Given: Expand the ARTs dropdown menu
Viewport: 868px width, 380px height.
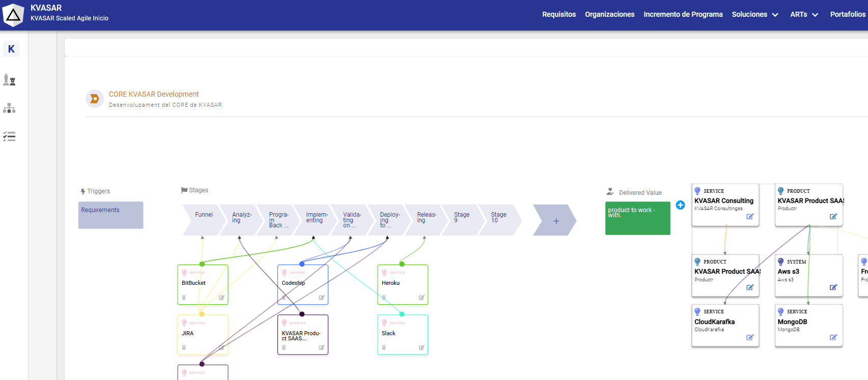Looking at the screenshot, I should (x=804, y=14).
